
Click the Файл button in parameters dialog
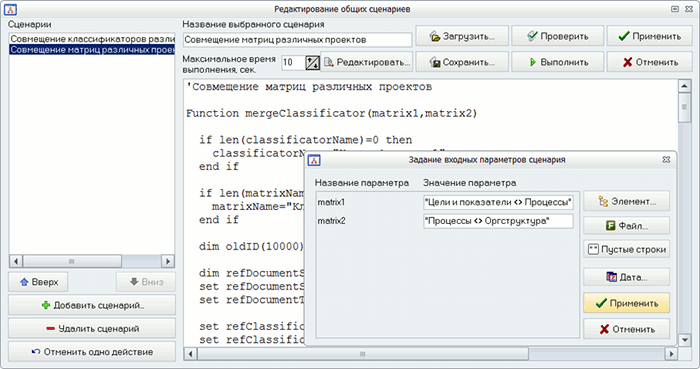click(626, 226)
